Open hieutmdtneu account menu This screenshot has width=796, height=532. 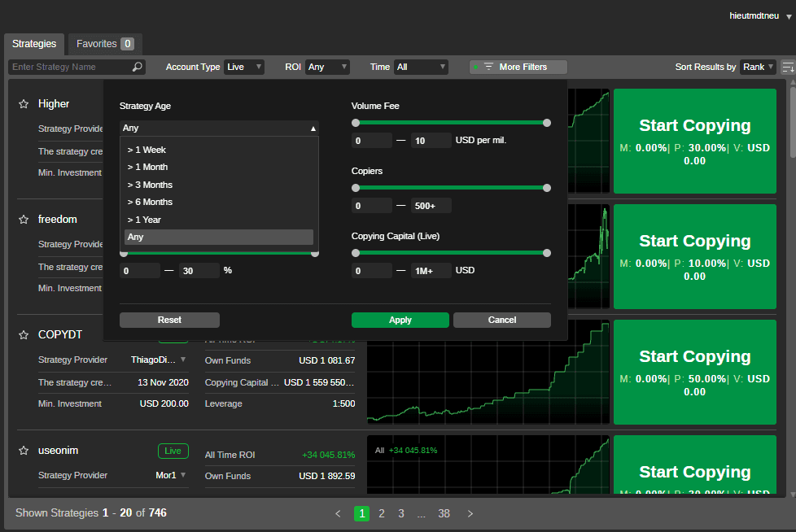pyautogui.click(x=760, y=15)
